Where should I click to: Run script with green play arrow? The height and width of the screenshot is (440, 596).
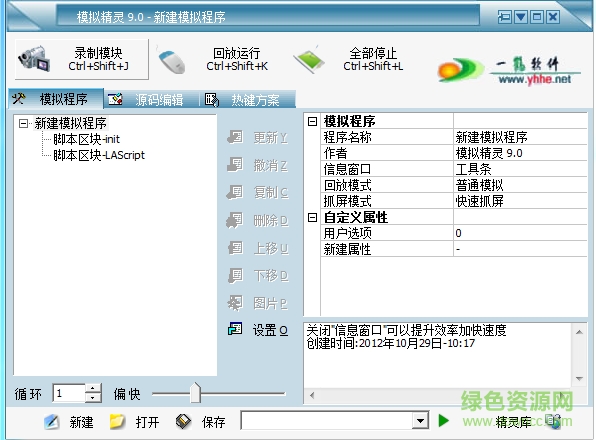click(443, 421)
